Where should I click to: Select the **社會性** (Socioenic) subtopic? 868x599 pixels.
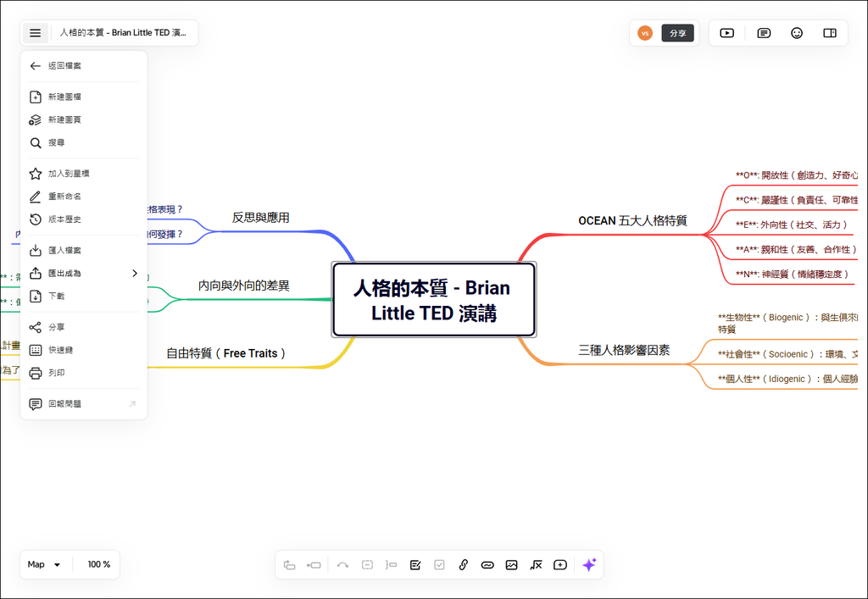[x=787, y=354]
